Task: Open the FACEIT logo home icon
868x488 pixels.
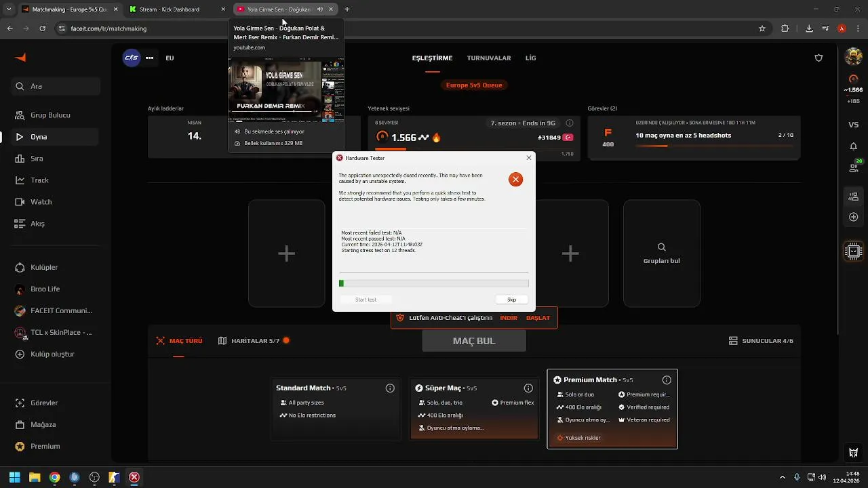Action: 20,58
